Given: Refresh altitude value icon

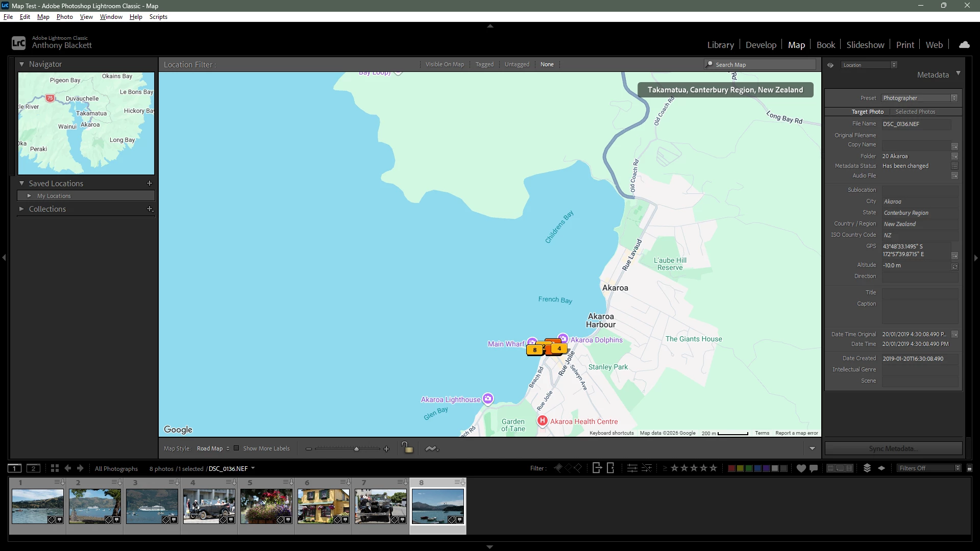Looking at the screenshot, I should (x=954, y=266).
